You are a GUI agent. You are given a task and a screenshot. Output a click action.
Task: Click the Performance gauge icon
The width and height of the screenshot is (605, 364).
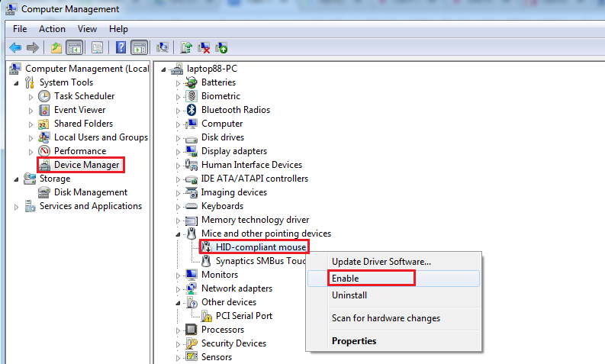click(x=44, y=151)
